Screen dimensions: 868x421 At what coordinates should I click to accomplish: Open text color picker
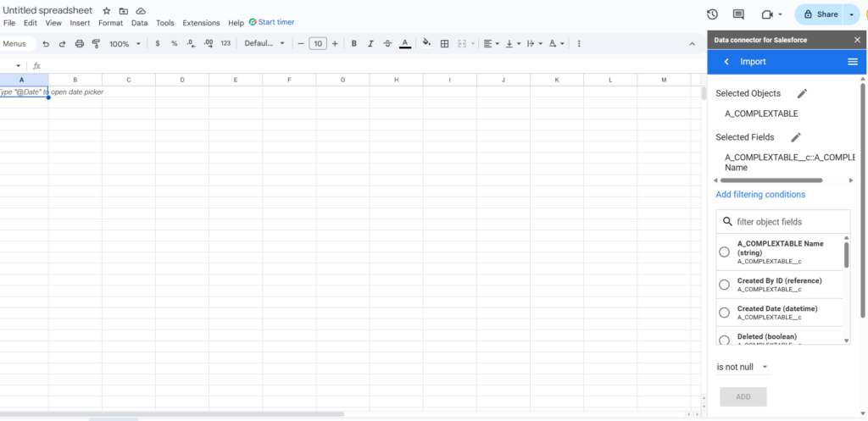pos(405,44)
